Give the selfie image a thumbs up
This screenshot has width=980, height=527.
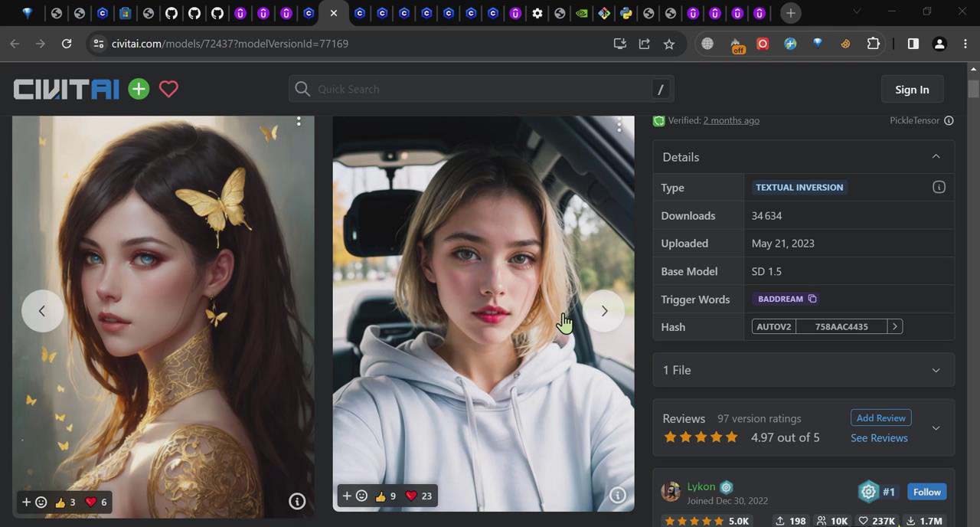coord(381,496)
